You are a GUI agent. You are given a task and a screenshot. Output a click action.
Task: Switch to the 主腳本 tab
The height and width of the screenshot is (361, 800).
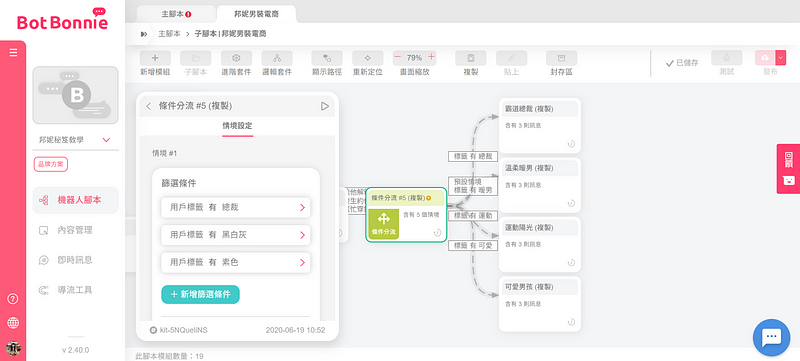pos(177,14)
